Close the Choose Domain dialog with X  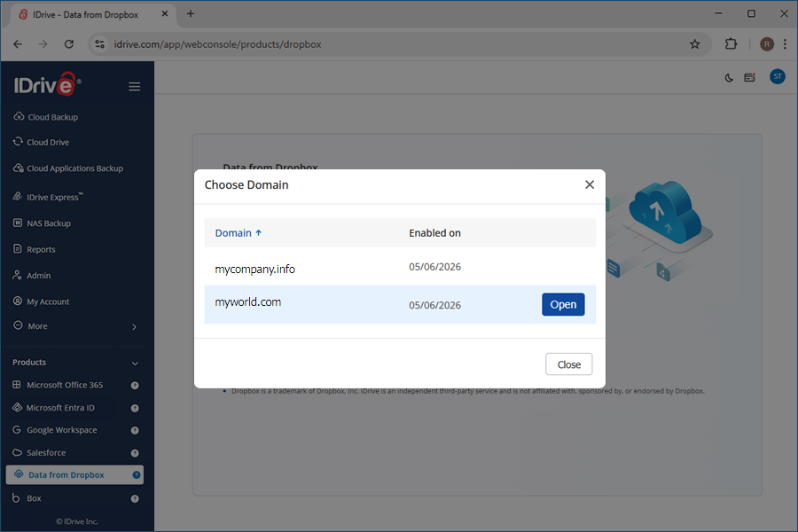pos(590,184)
